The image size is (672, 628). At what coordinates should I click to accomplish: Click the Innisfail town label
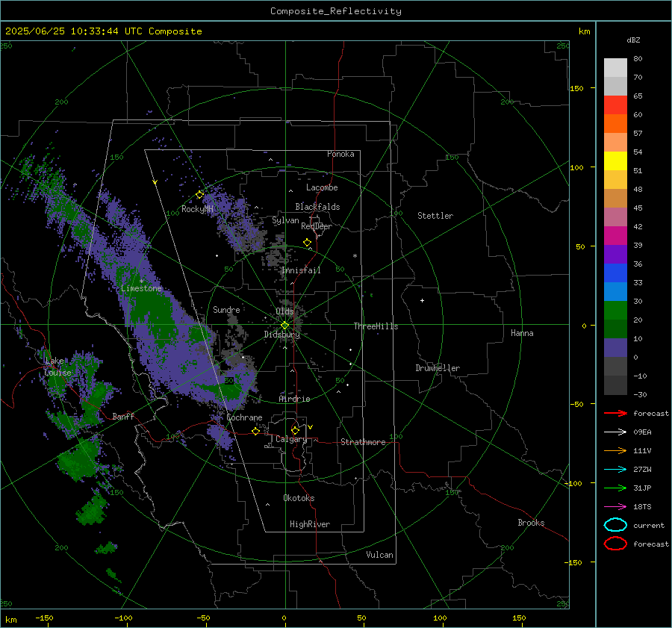(301, 270)
